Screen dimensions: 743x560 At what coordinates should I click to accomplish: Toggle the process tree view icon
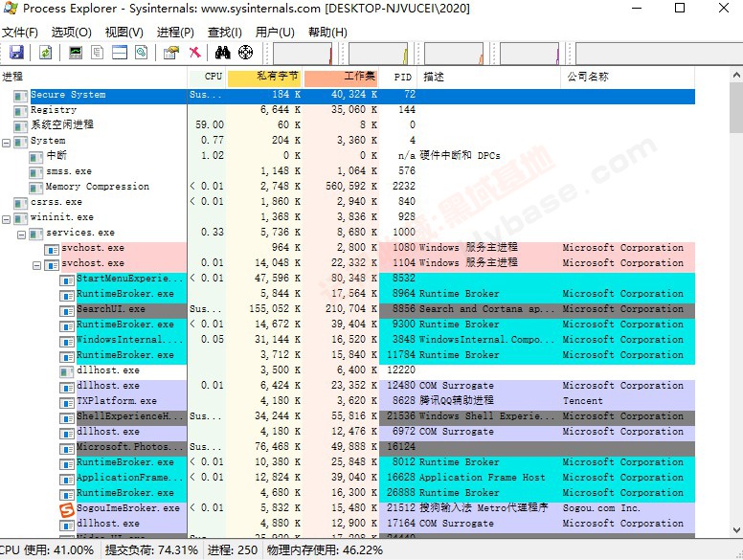point(97,52)
